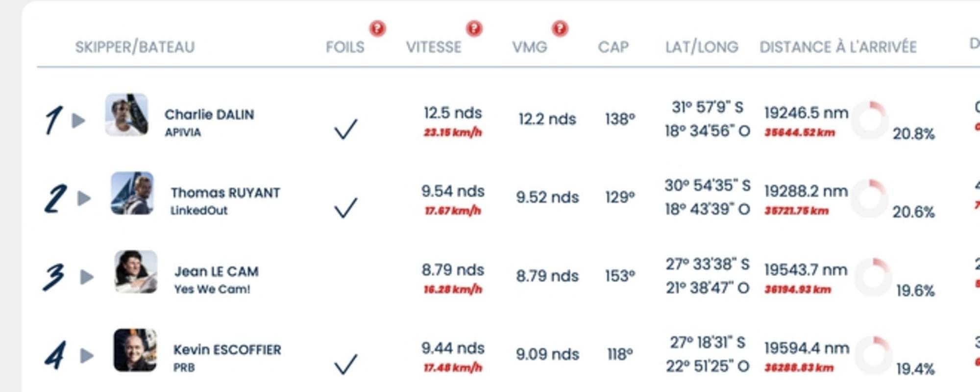The height and width of the screenshot is (392, 980).
Task: Click the help icon above FOILS
Action: pos(377,29)
